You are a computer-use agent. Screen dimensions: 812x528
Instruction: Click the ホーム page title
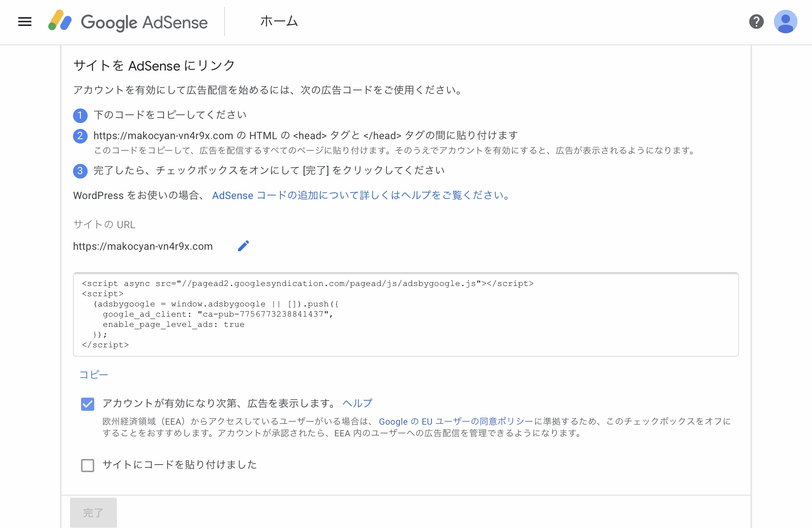point(279,21)
